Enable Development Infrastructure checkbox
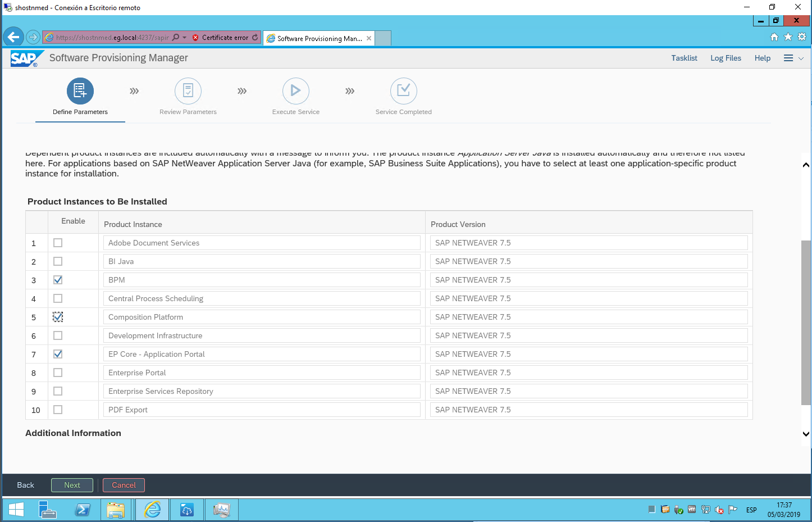 tap(58, 335)
